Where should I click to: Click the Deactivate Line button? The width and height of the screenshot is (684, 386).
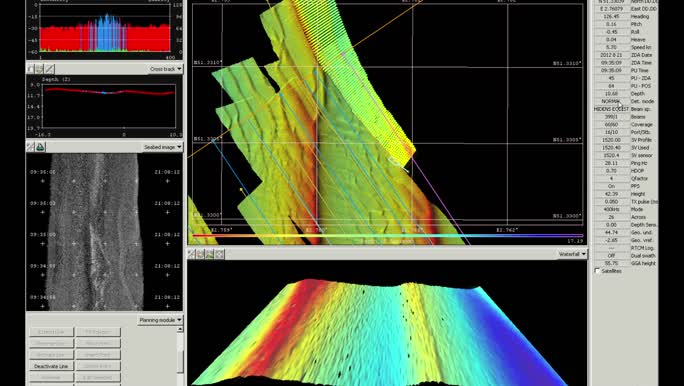coord(51,366)
